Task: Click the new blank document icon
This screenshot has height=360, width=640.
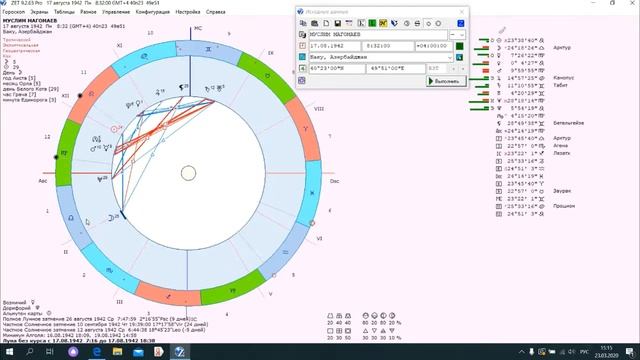Action: point(326,24)
